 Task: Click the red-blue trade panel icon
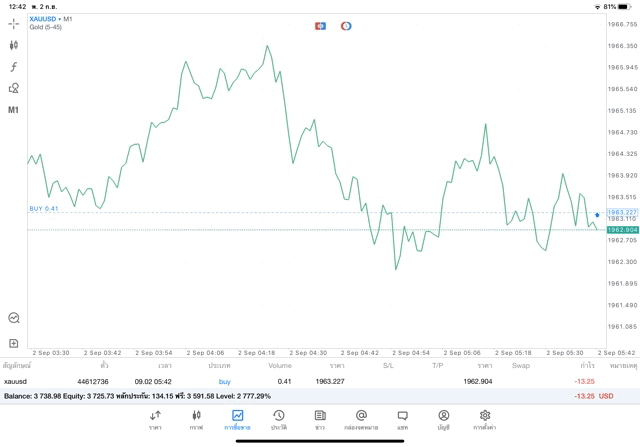(320, 25)
